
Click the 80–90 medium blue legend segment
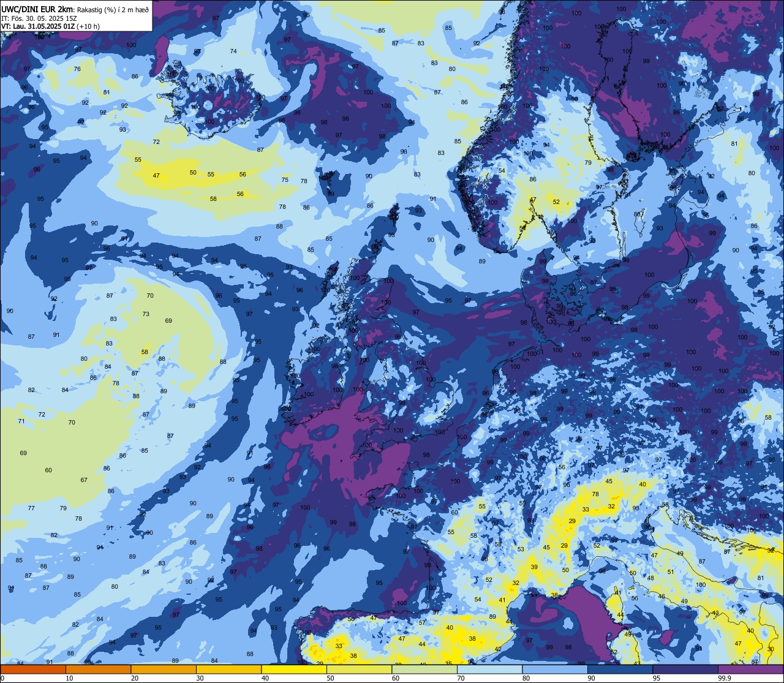pos(555,669)
